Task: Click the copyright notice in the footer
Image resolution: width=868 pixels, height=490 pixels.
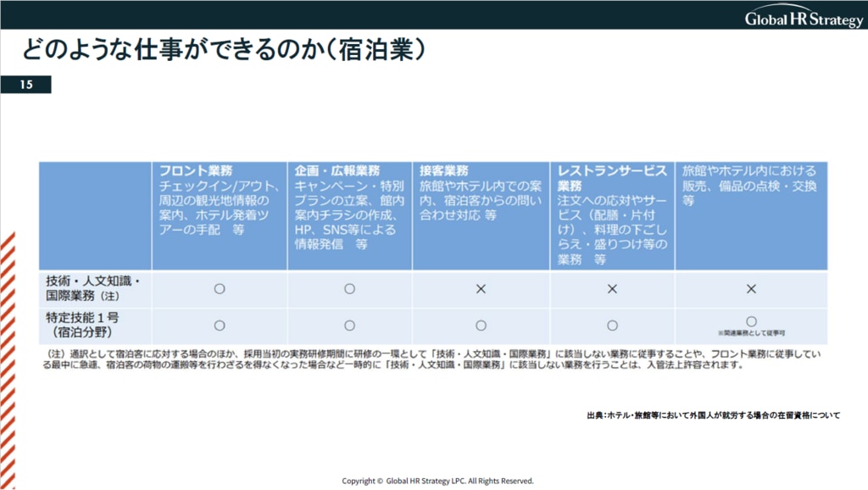Action: (437, 481)
